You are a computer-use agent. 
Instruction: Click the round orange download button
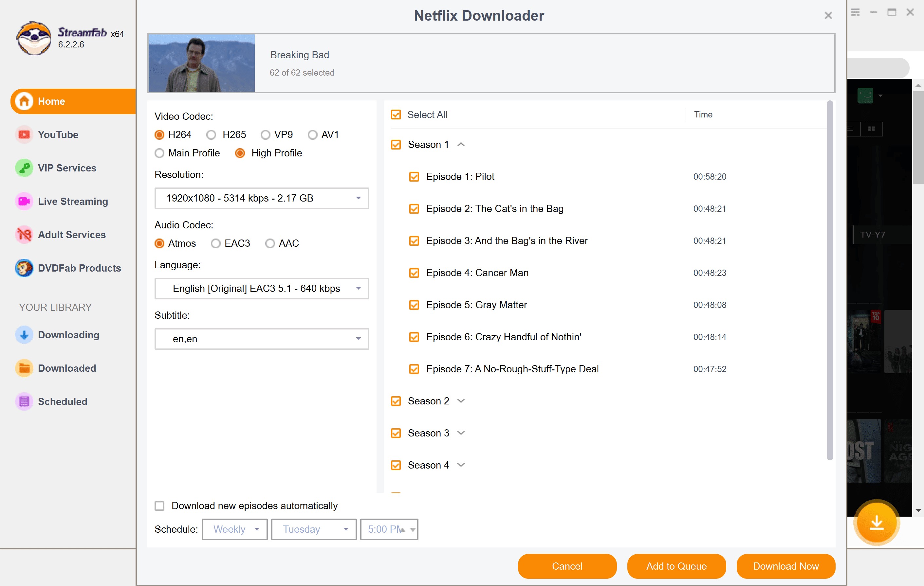pos(877,522)
